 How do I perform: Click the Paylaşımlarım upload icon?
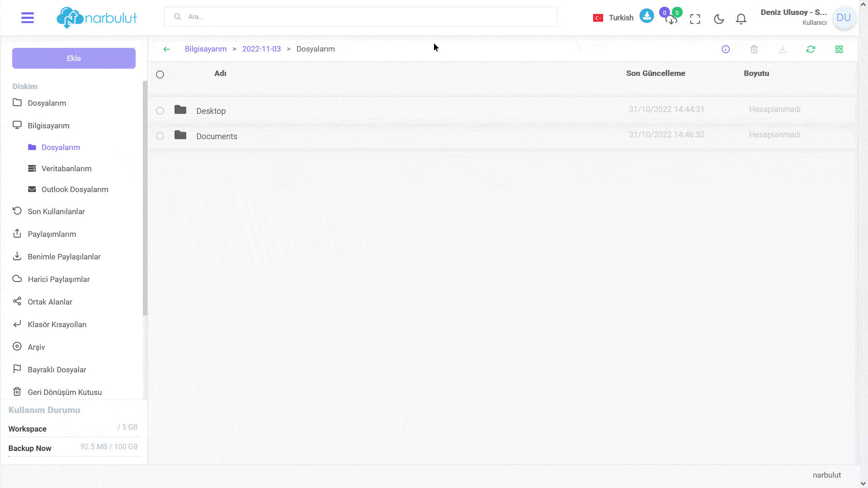point(17,233)
